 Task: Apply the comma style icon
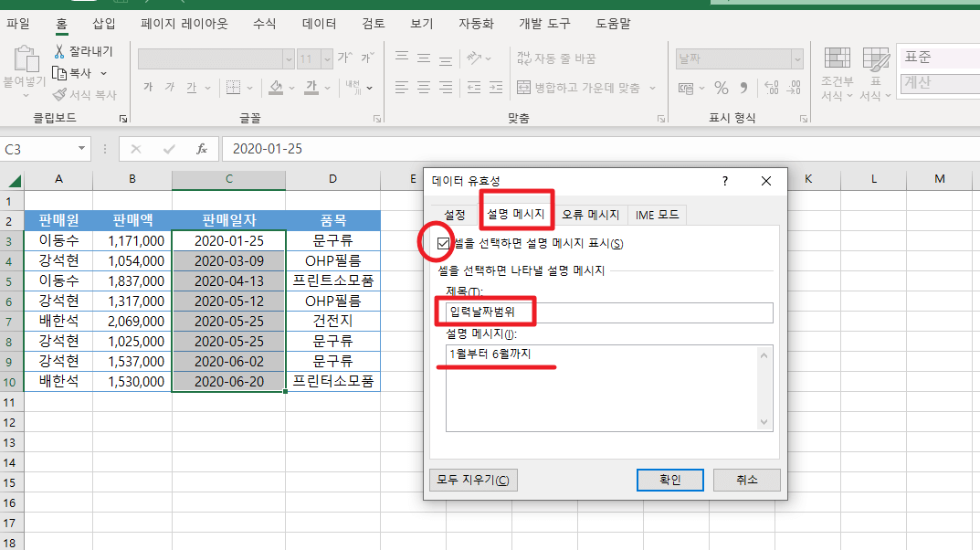[742, 89]
